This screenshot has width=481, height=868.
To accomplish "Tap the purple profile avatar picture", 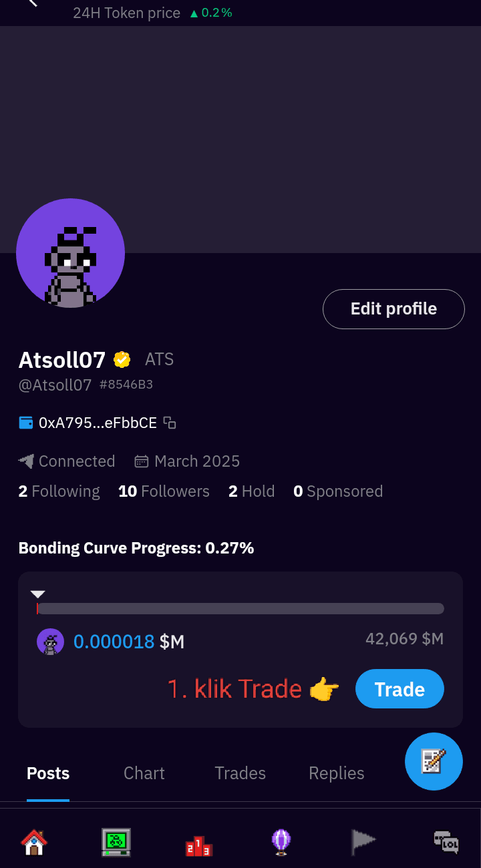I will tap(70, 253).
